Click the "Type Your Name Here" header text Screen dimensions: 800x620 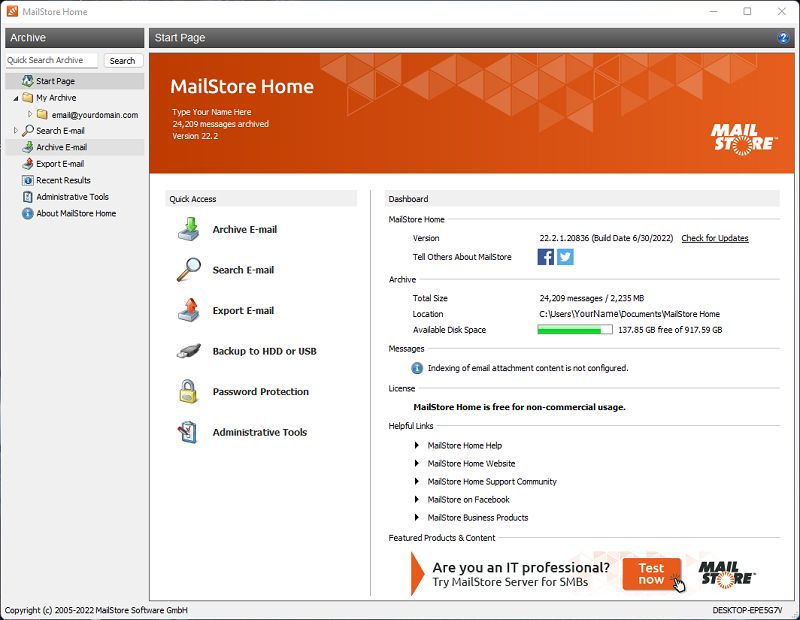(x=212, y=112)
